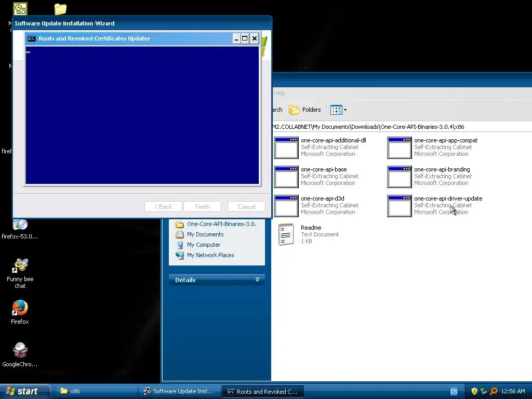Select the firefox-53.0... installer desktop icon
This screenshot has height=399, width=532.
(x=20, y=229)
